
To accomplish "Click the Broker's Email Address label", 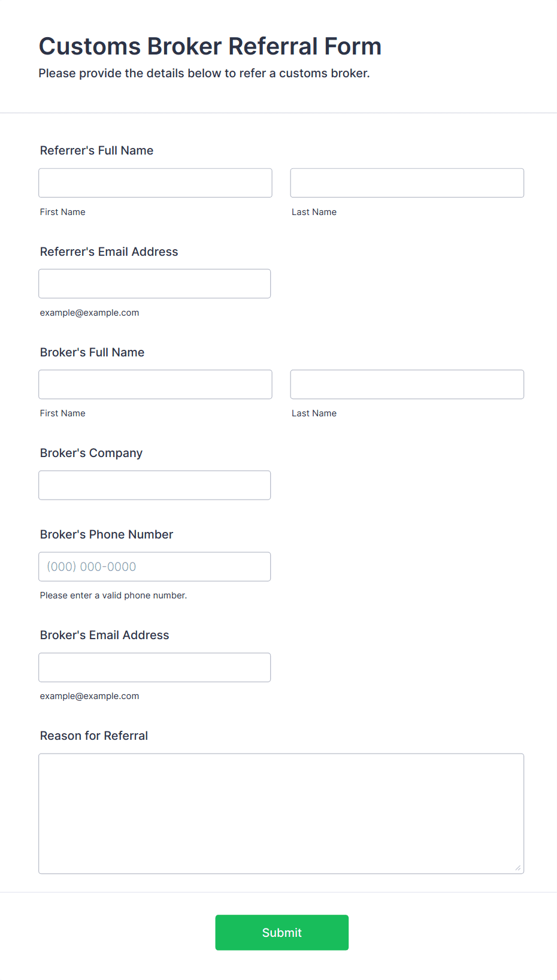I will (105, 635).
